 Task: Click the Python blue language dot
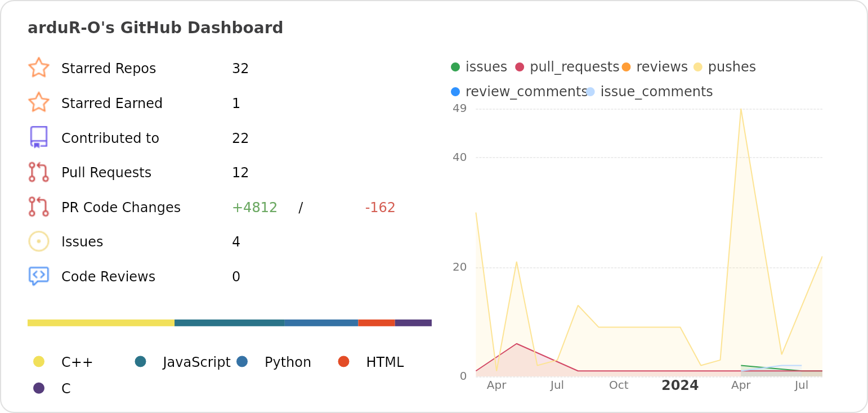(x=242, y=361)
